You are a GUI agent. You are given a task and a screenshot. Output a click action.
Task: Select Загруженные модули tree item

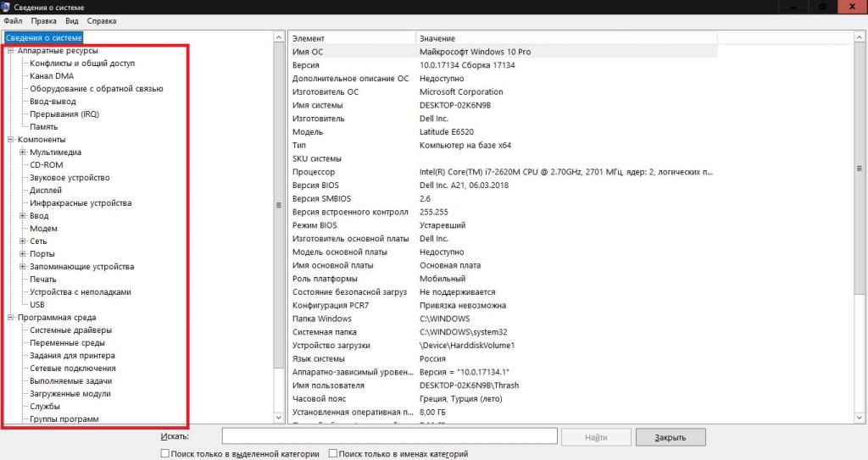coord(70,394)
